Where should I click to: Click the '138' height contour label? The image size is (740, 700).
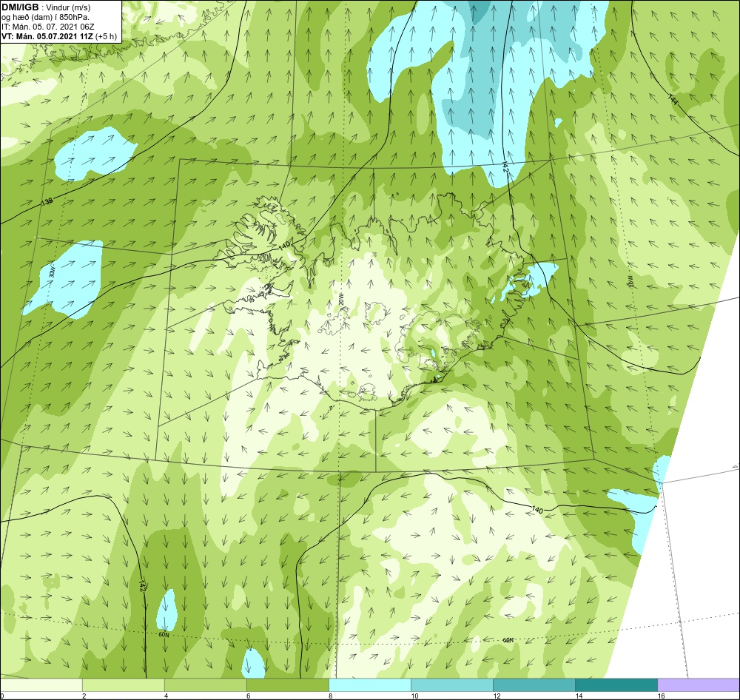[x=47, y=202]
